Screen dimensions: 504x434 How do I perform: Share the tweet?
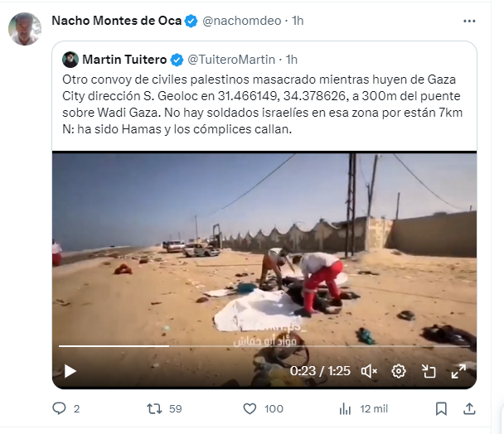point(469,408)
